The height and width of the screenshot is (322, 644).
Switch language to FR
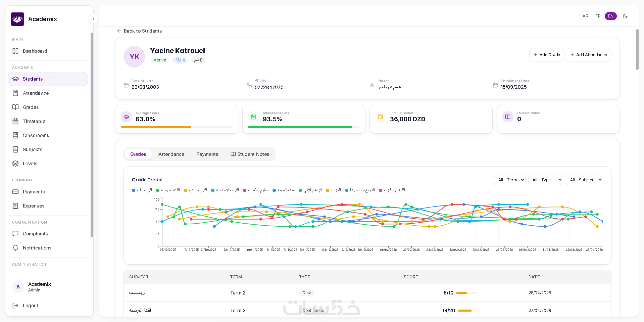tap(598, 16)
